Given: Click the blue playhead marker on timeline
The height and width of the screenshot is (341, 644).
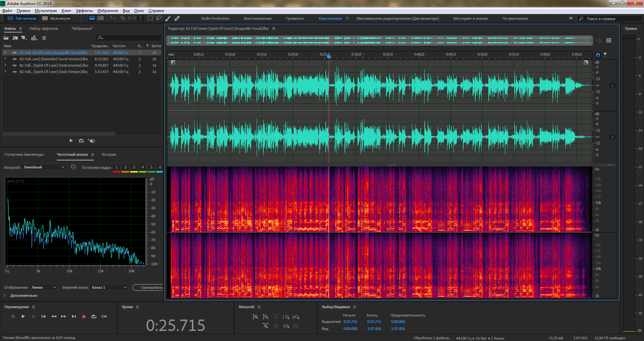Looking at the screenshot, I should 329,57.
